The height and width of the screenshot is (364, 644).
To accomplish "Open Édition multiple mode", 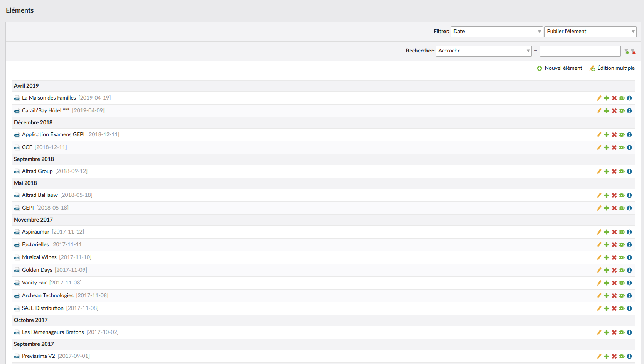I will pos(612,68).
